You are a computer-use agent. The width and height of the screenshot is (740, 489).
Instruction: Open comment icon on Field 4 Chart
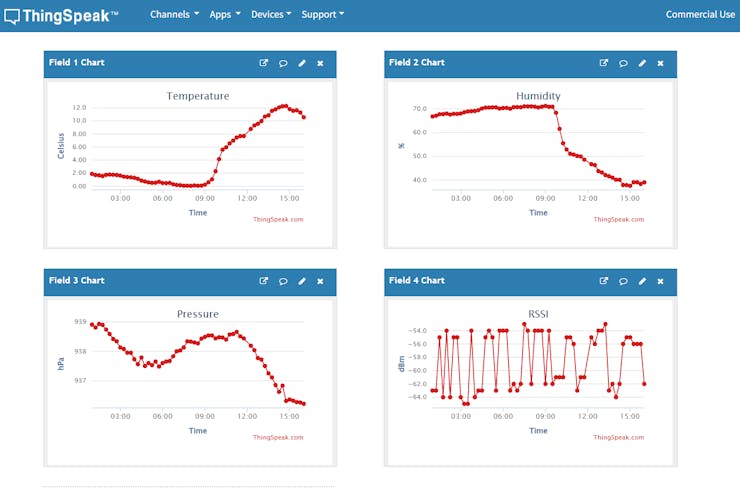click(x=623, y=281)
